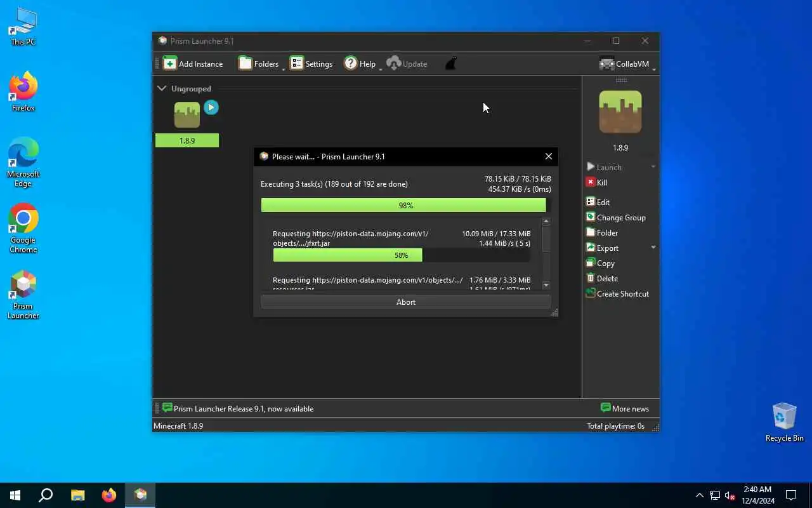Show hidden system tray icons
The height and width of the screenshot is (508, 812).
tap(700, 495)
